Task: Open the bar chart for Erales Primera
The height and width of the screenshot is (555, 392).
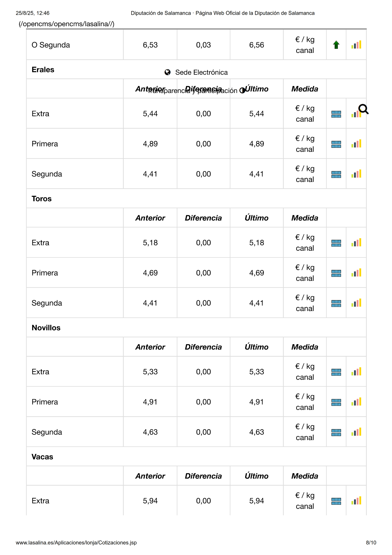Action: pos(356,144)
